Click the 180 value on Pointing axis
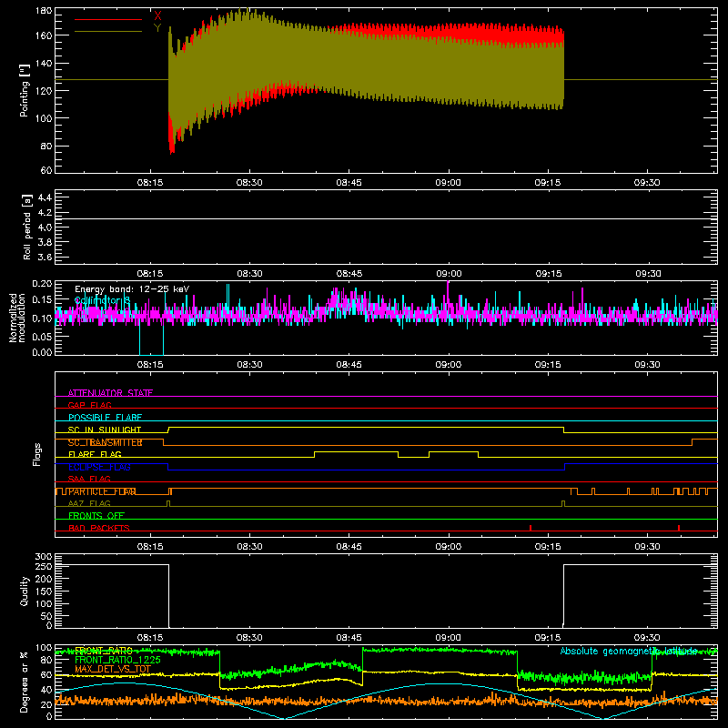 [x=44, y=11]
